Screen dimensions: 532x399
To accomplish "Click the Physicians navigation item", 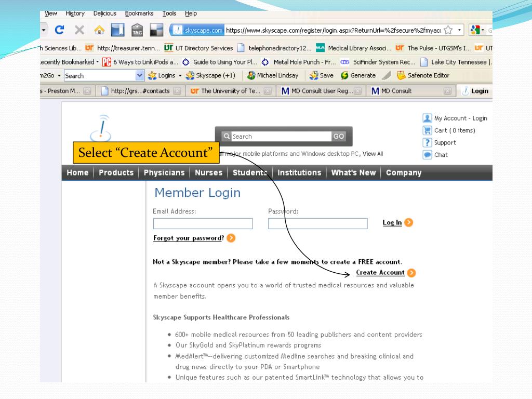I will click(164, 172).
